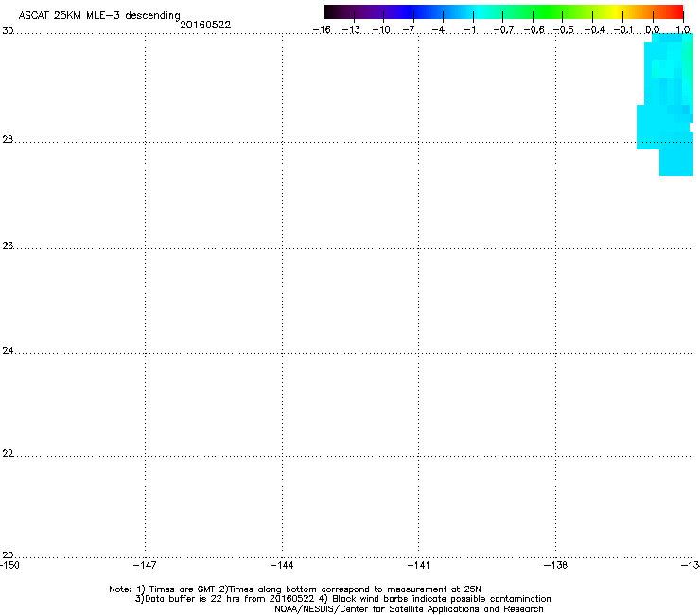The image size is (700, 615).
Task: Click the longitude label -147
Action: pyautogui.click(x=145, y=565)
